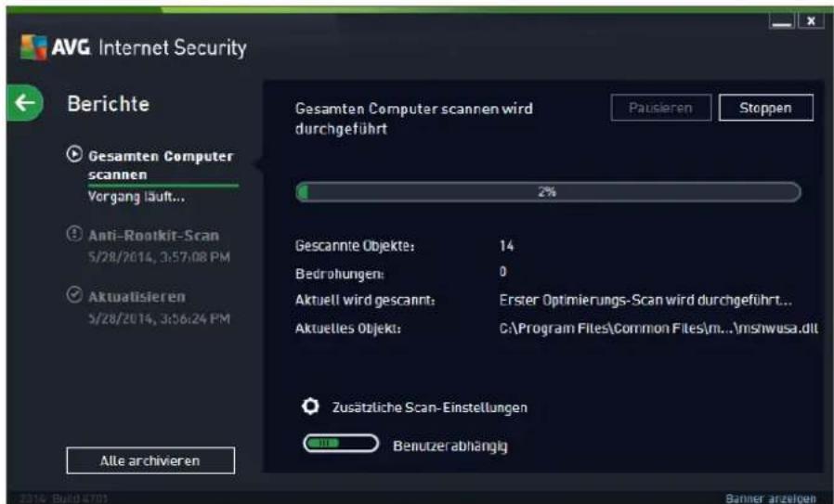Open the Anti-Rootkit-Scan report

(154, 235)
